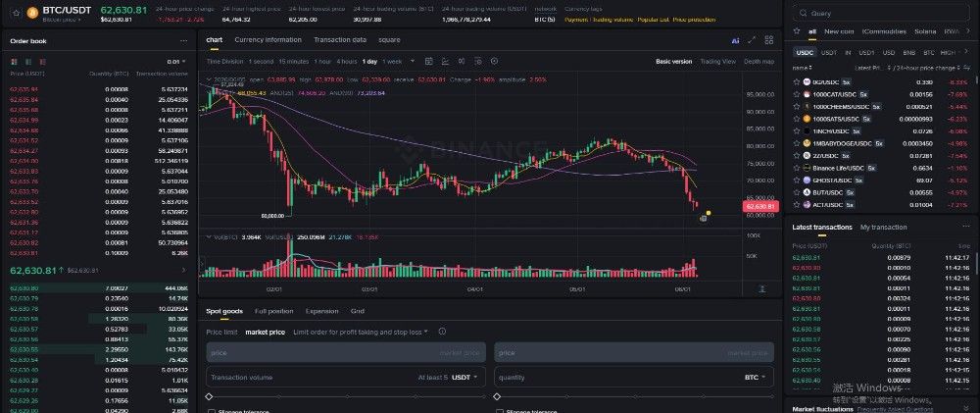Screen dimensions: 980x413
Task: Star the ACT/USDC pair
Action: coord(796,205)
